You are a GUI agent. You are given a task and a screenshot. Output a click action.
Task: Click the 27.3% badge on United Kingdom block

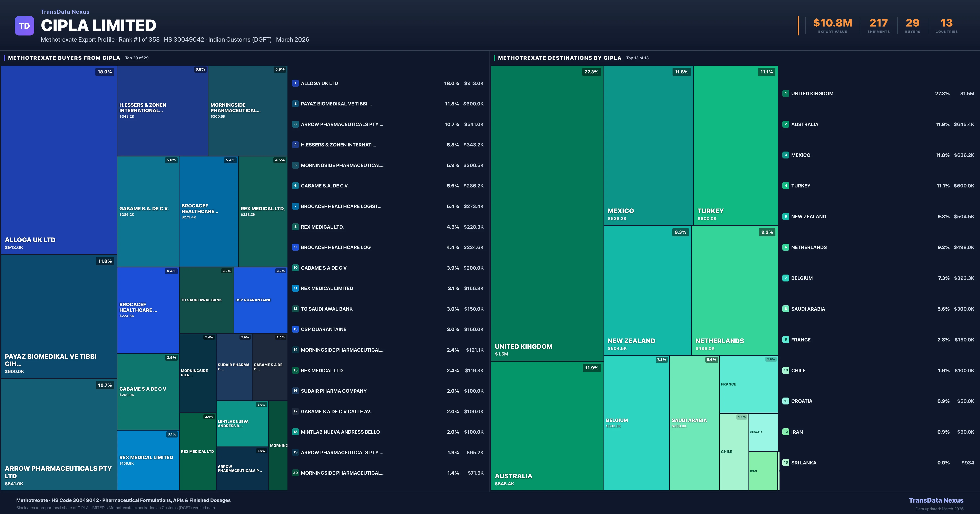coord(591,72)
